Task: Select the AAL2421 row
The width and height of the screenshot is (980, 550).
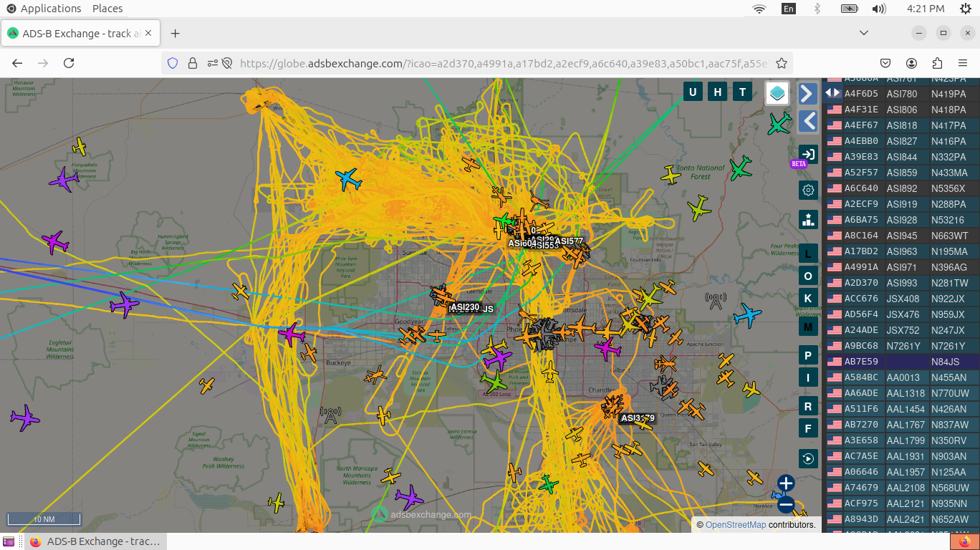Action: (x=903, y=519)
